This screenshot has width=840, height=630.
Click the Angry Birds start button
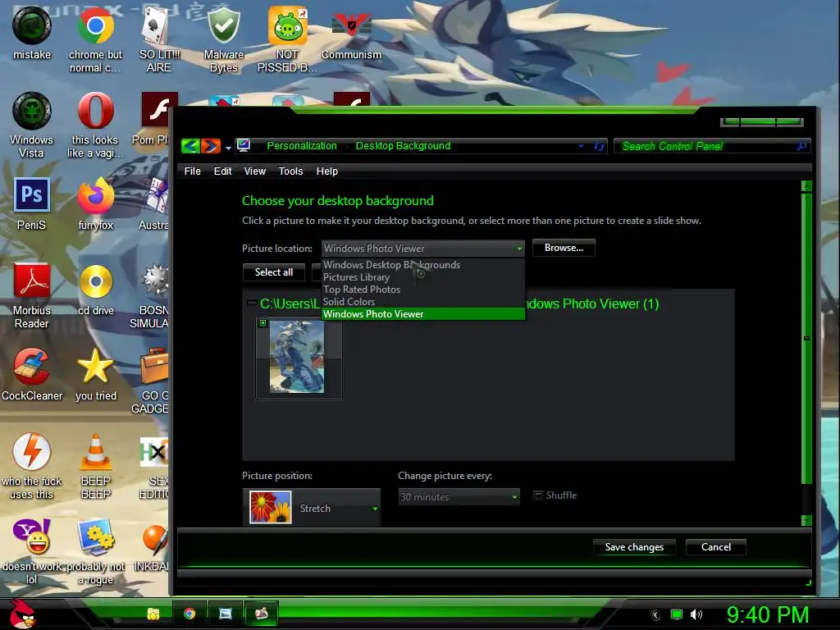coord(22,614)
